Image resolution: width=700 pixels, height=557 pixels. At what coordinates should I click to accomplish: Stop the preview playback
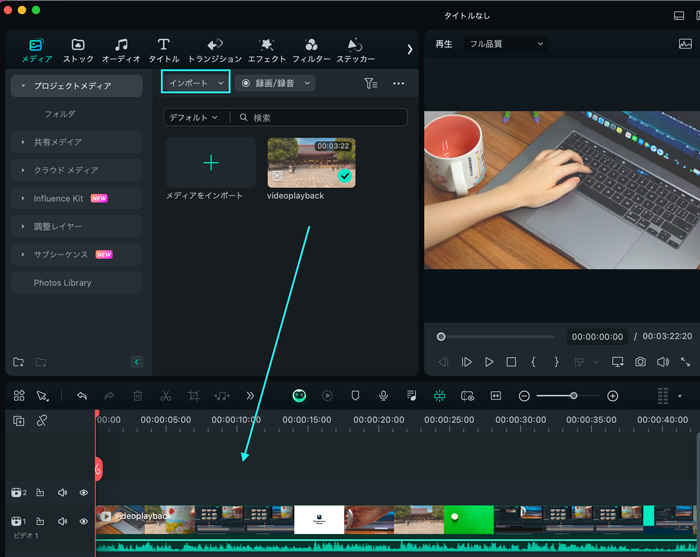pos(511,362)
